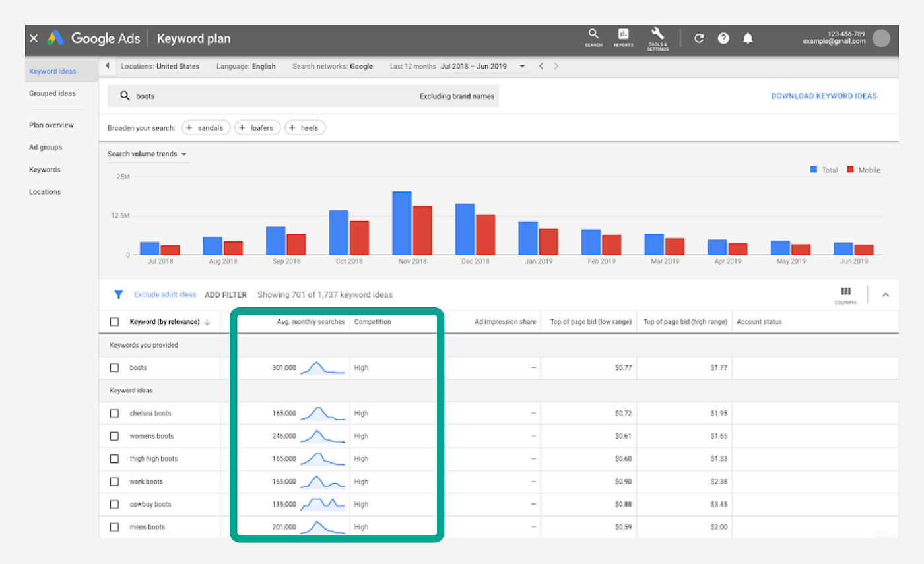Open the Reports icon in header
The width and height of the screenshot is (924, 564).
tap(623, 34)
